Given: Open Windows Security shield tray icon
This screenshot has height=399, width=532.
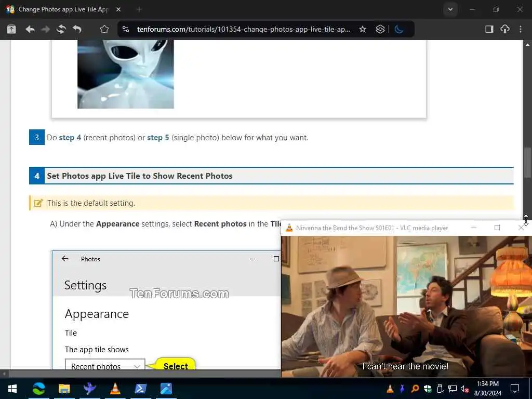Looking at the screenshot, I should point(428,389).
